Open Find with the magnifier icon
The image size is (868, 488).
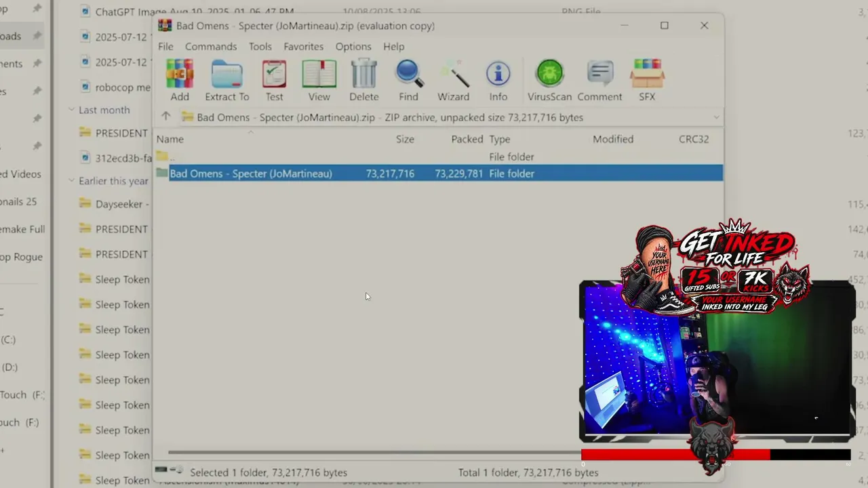point(409,73)
